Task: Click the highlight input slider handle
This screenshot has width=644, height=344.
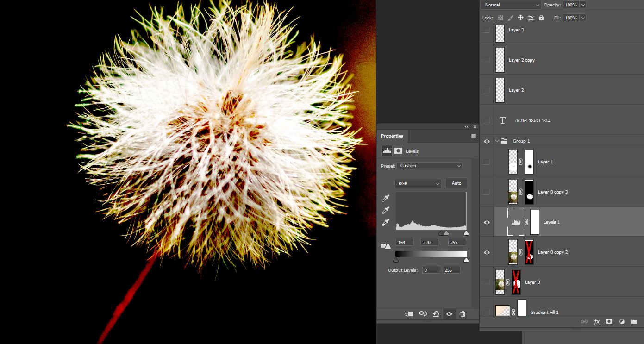Action: [466, 233]
